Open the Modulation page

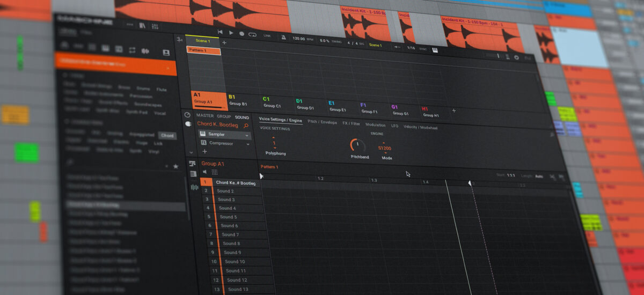(376, 124)
